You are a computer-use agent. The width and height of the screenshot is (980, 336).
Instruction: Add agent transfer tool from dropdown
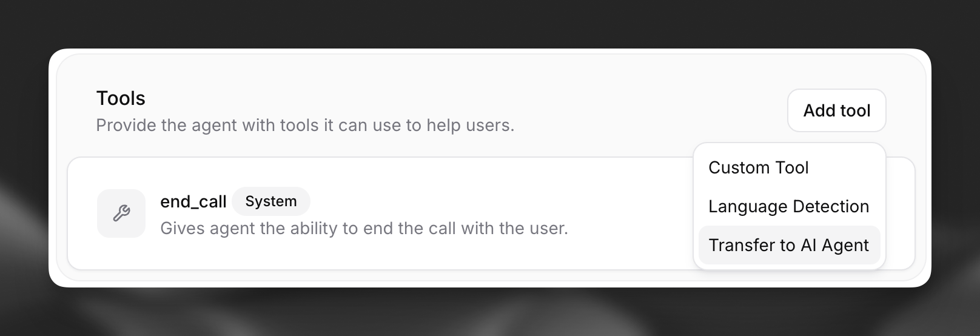pos(788,245)
